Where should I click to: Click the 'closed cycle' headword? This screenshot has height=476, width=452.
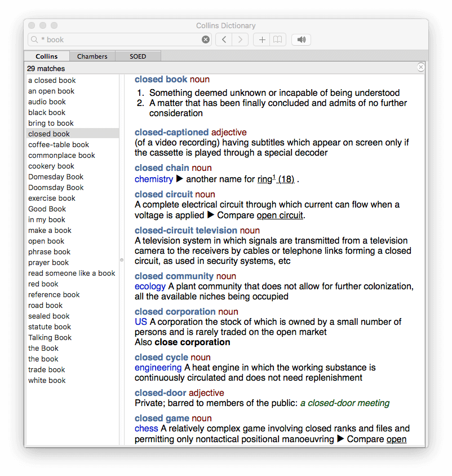pos(162,358)
